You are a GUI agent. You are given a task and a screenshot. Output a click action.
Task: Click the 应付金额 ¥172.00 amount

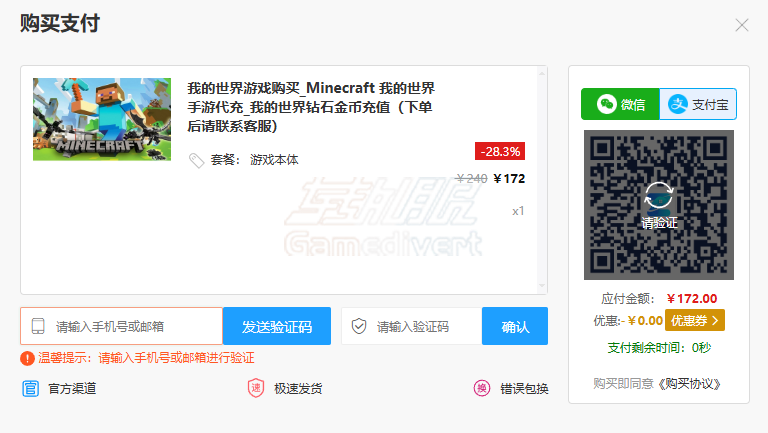coord(692,298)
